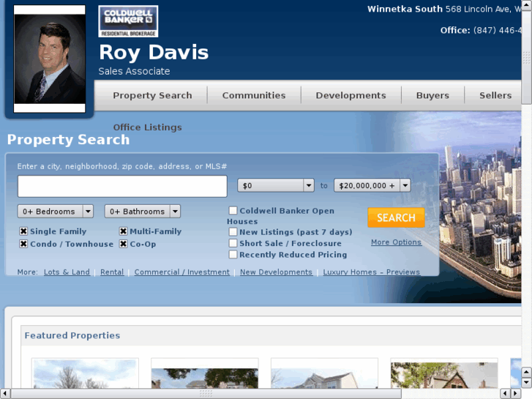Open Commercial / Investment link

pyautogui.click(x=182, y=272)
